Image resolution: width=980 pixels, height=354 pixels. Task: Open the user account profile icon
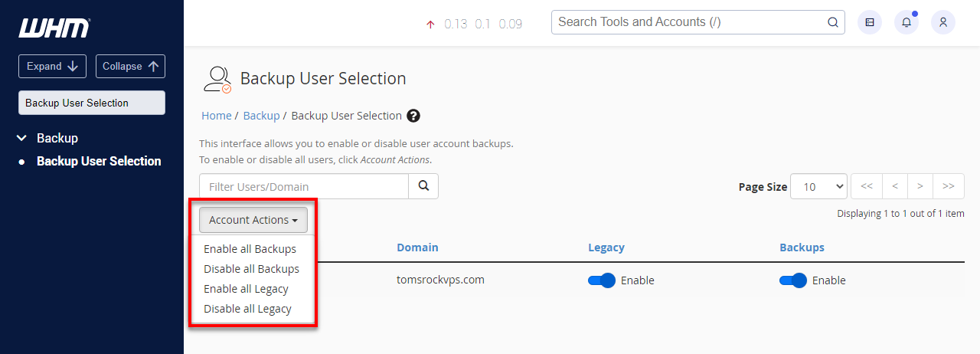(x=943, y=22)
